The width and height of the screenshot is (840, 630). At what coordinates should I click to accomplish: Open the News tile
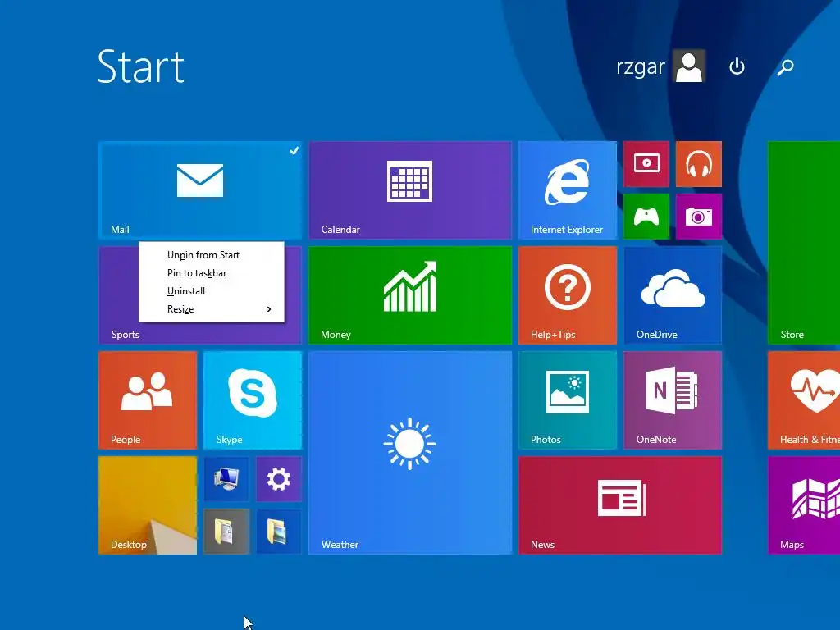point(620,505)
